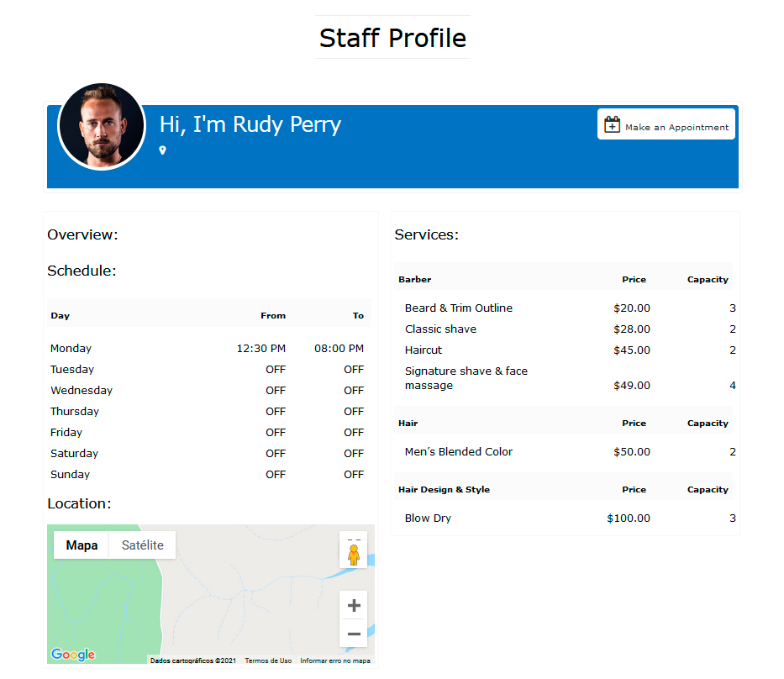Click the Street View pegman icon
The image size is (784, 679).
(x=354, y=554)
